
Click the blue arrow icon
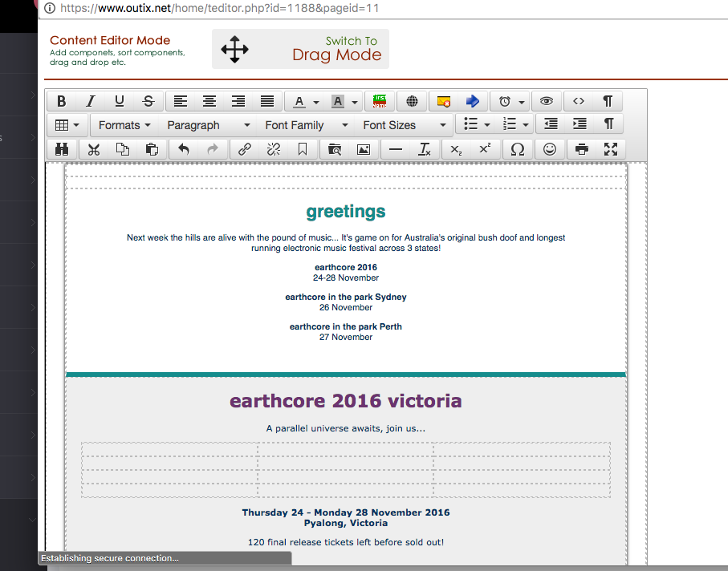473,101
